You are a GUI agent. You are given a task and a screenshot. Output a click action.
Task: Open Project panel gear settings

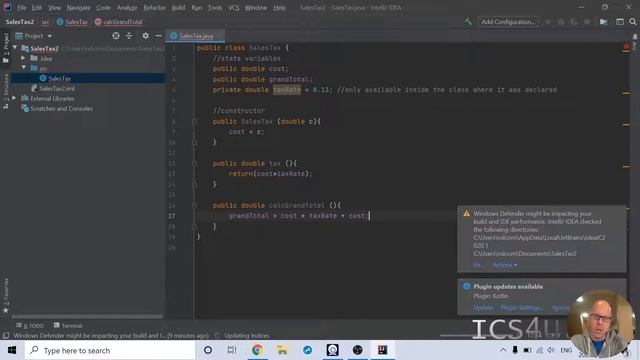[x=145, y=36]
